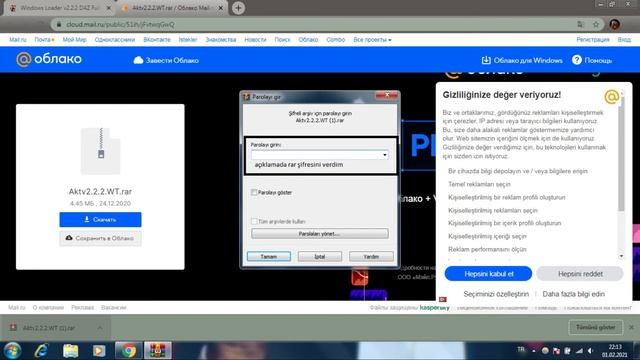The image size is (640, 360).
Task: Show hidden system tray icons
Action: [x=533, y=351]
